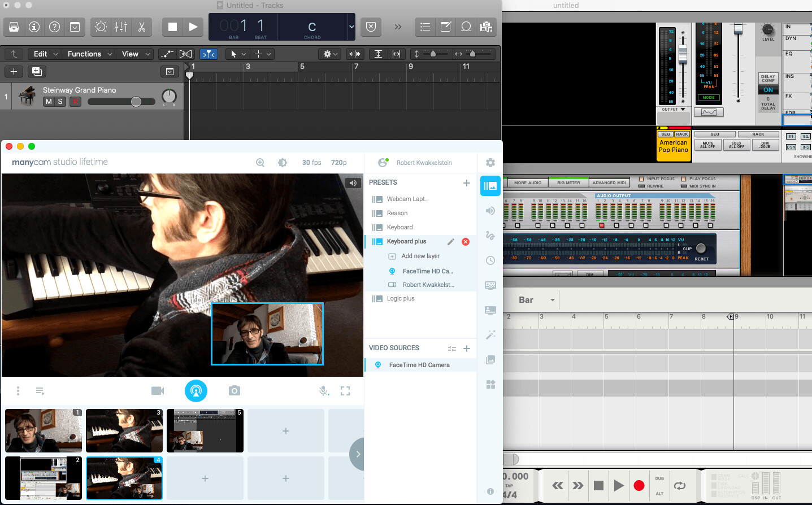Open Quick Help question mark in Logic
812x505 pixels.
pos(54,27)
